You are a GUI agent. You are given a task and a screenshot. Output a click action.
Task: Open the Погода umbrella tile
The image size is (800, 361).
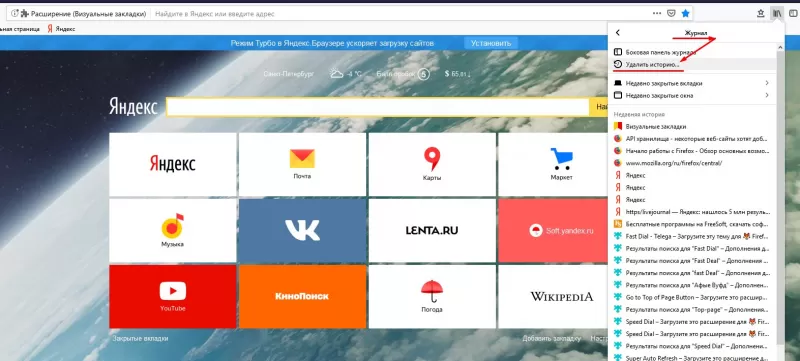coord(432,296)
